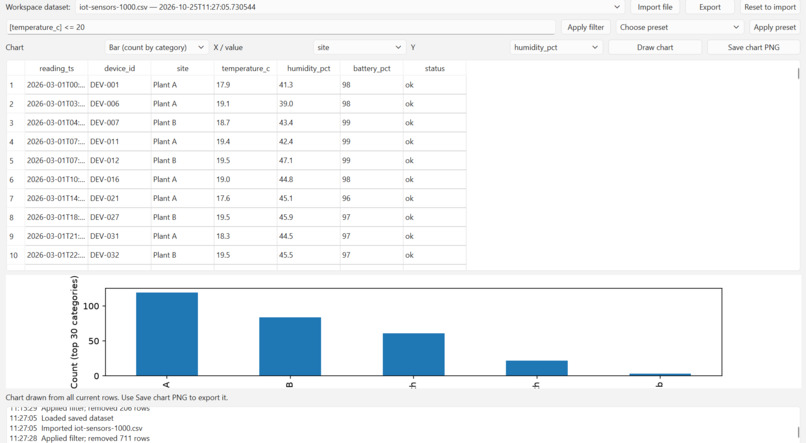Click the battery_pct column header
This screenshot has height=443, width=806.
click(372, 68)
